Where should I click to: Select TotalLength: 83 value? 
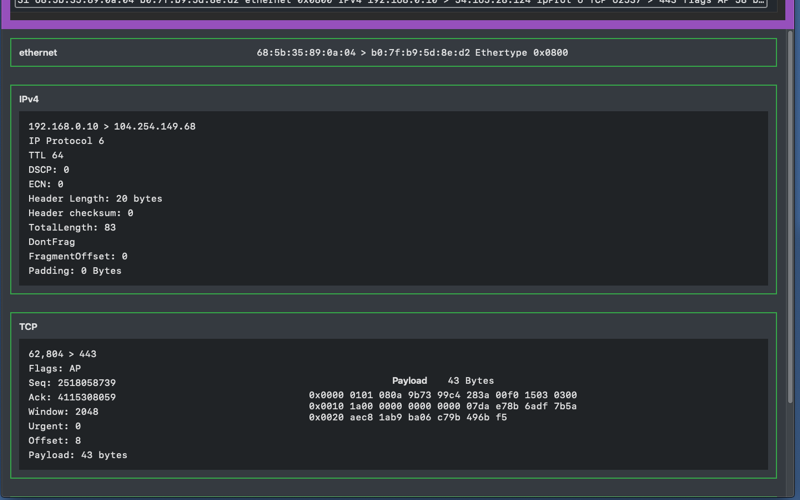pos(72,228)
